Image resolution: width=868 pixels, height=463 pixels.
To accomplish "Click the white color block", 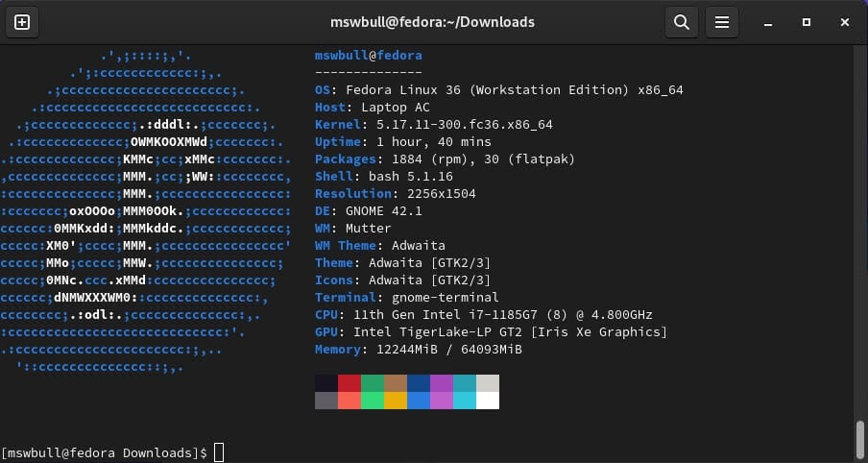I will coord(488,401).
